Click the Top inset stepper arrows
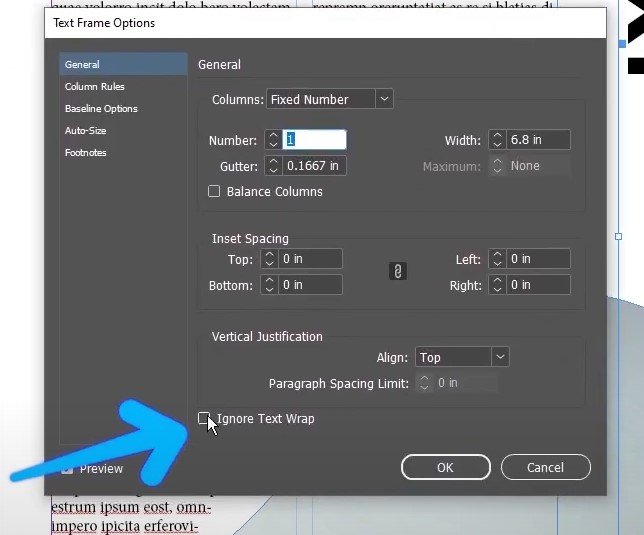 (269, 259)
